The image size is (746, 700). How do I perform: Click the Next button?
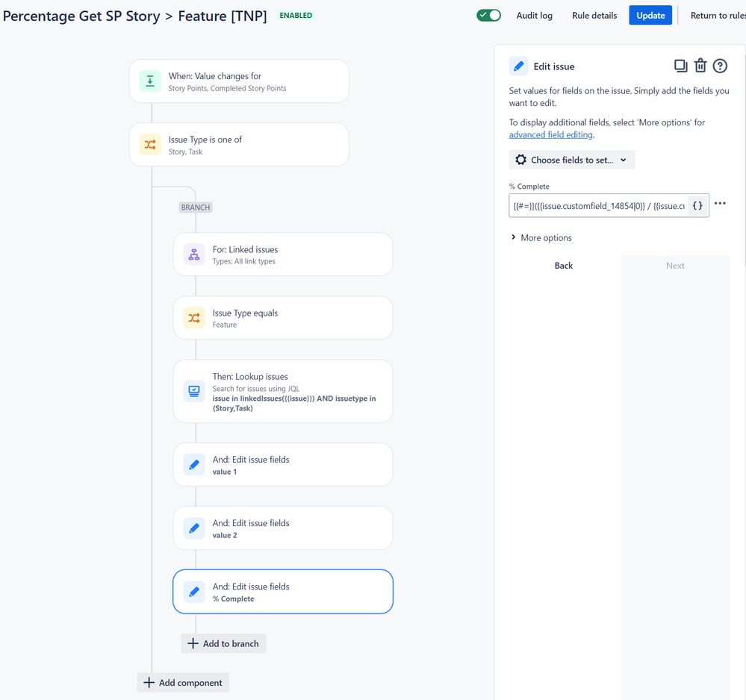pos(675,266)
